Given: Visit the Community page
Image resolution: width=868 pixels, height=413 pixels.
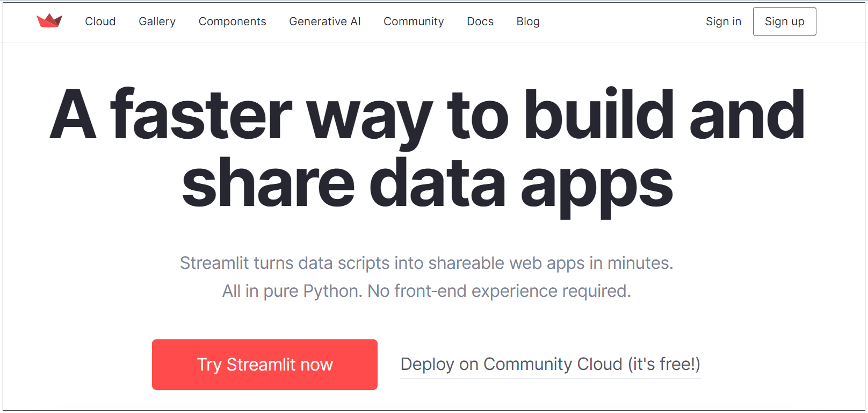Looking at the screenshot, I should (414, 22).
